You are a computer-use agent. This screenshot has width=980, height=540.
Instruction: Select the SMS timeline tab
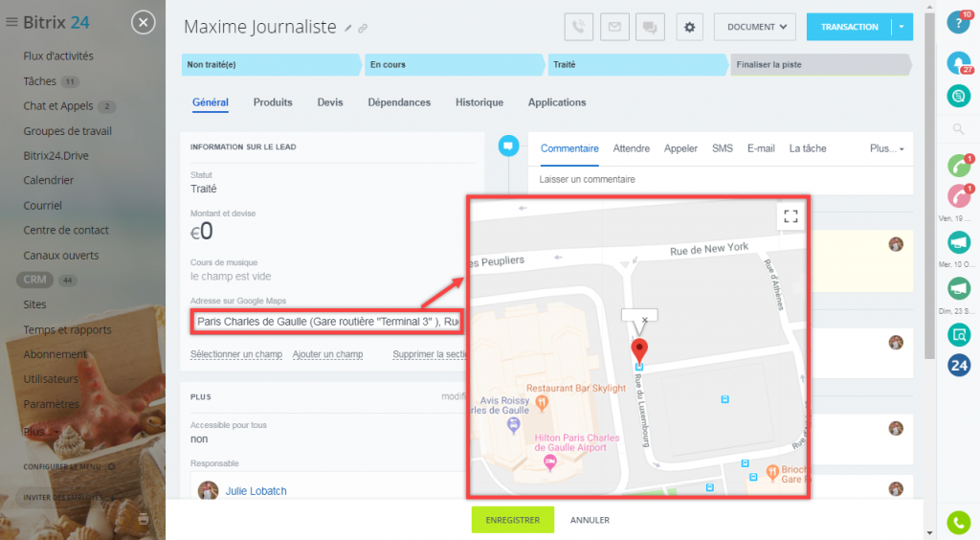click(722, 148)
